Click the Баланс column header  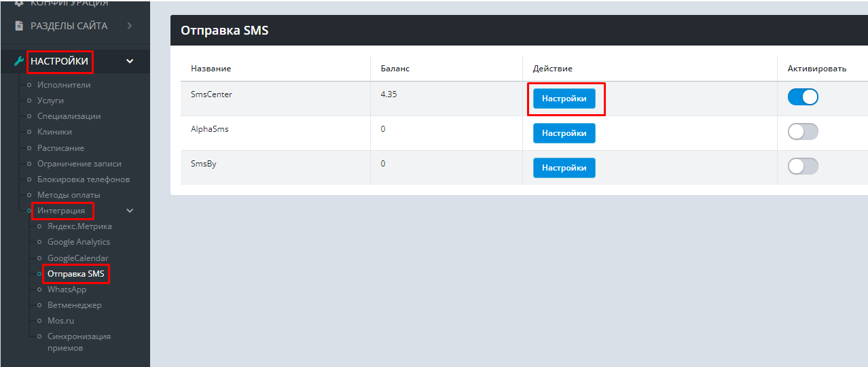tap(395, 69)
